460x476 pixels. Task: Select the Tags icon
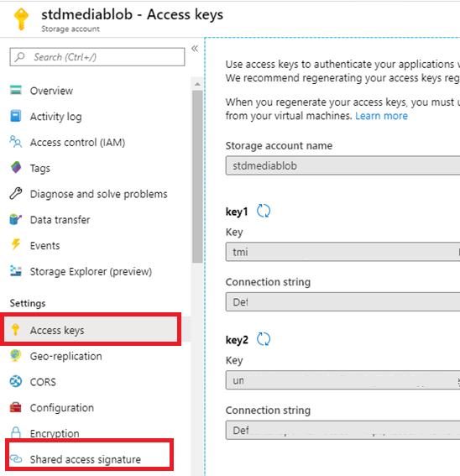click(16, 168)
